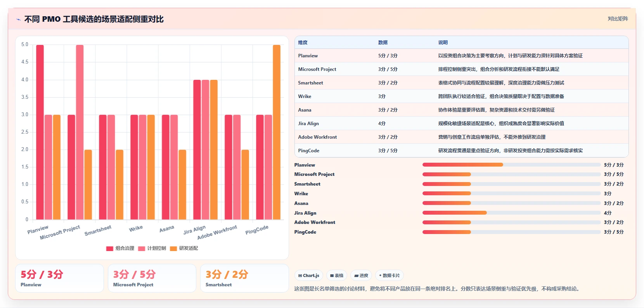Click Smartsheet in the table
644x308 pixels.
click(x=310, y=83)
